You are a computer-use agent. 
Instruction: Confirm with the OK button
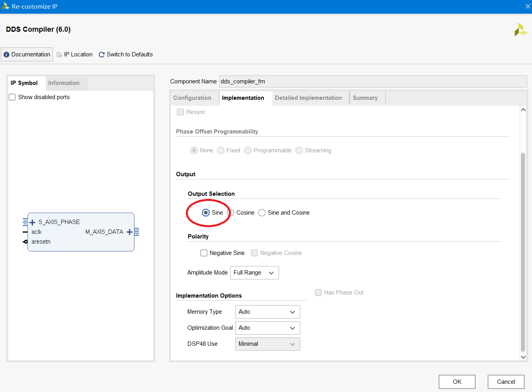457,382
